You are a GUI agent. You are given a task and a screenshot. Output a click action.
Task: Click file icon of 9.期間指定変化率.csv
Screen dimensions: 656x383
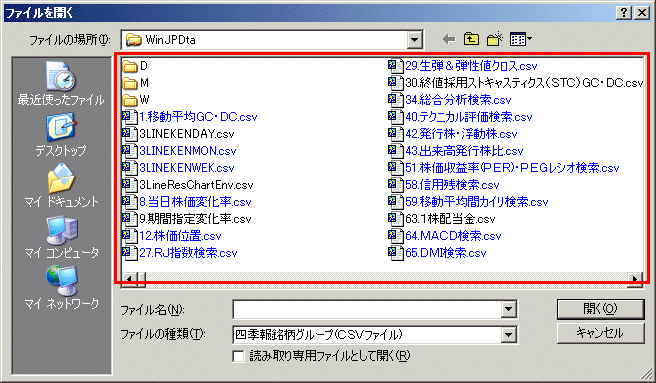click(x=130, y=219)
